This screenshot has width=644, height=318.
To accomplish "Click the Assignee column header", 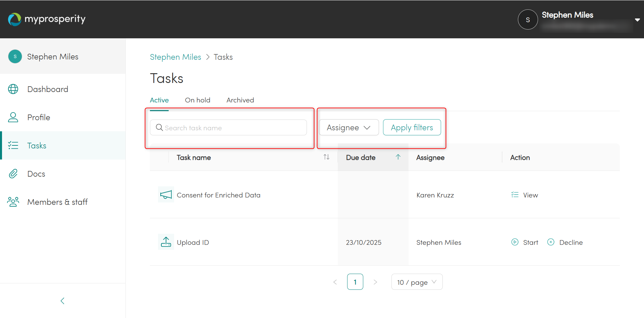I will coord(430,157).
